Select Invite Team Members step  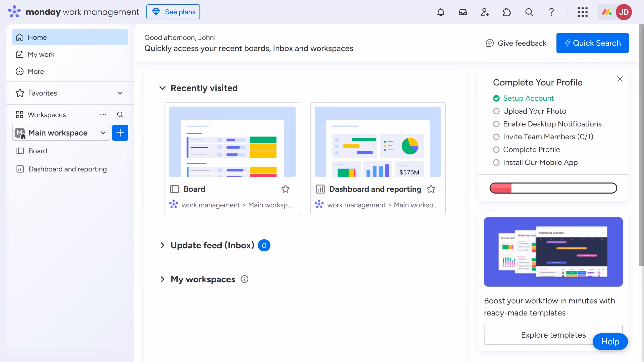(543, 137)
